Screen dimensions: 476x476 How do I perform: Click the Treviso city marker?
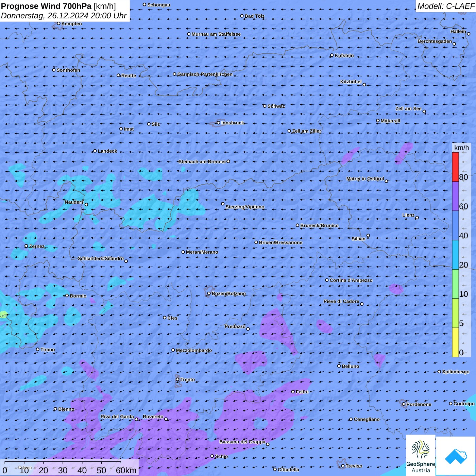pos(343,466)
